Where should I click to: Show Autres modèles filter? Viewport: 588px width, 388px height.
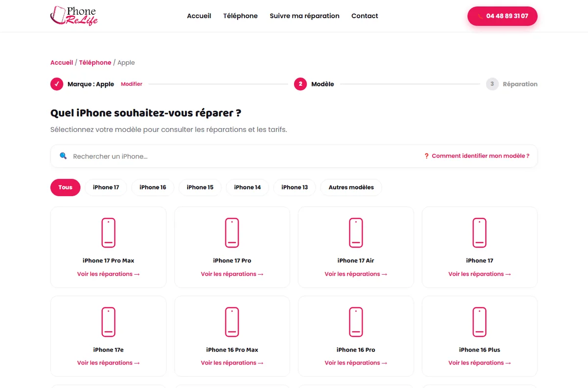[x=351, y=187]
